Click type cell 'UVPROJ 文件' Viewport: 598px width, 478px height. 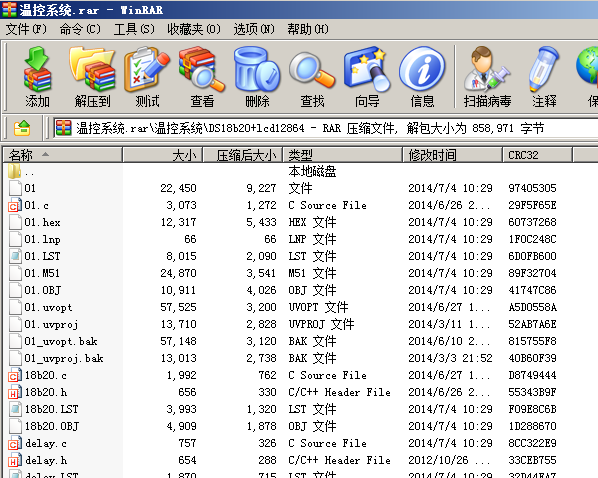click(321, 324)
